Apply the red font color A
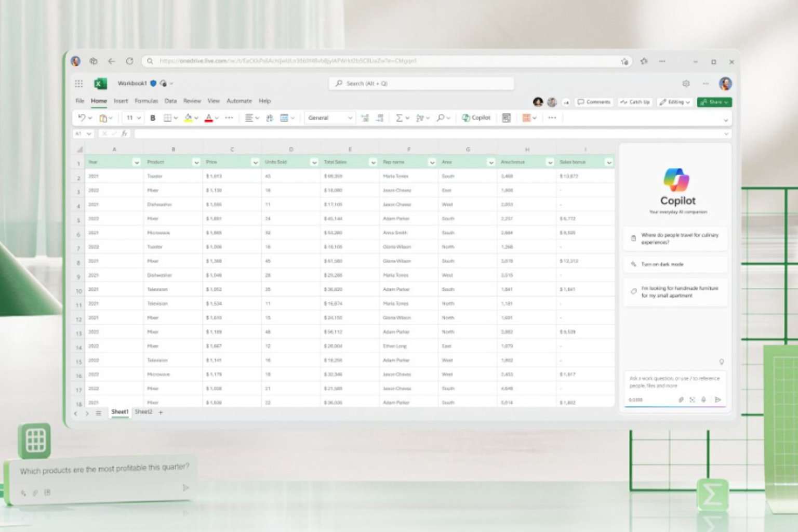The width and height of the screenshot is (798, 532). click(x=209, y=118)
